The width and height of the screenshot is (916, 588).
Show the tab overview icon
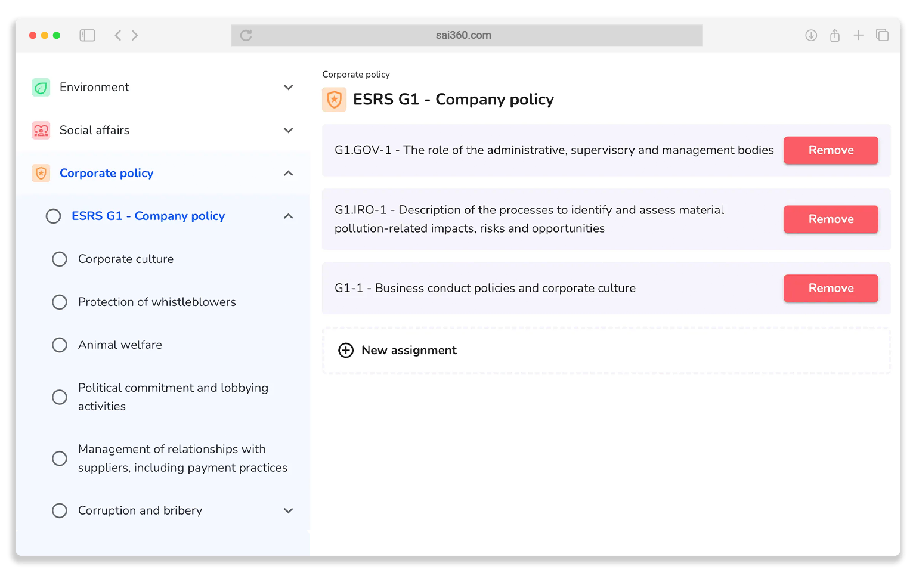click(882, 36)
